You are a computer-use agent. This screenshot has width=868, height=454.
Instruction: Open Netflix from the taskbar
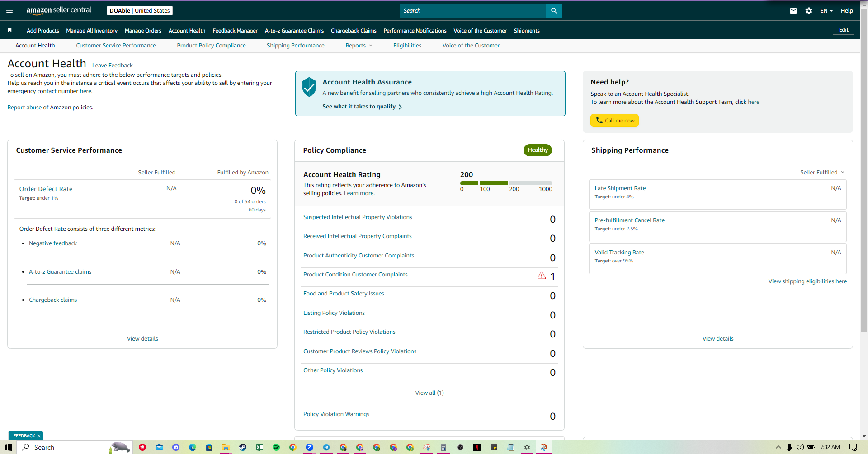coord(477,447)
